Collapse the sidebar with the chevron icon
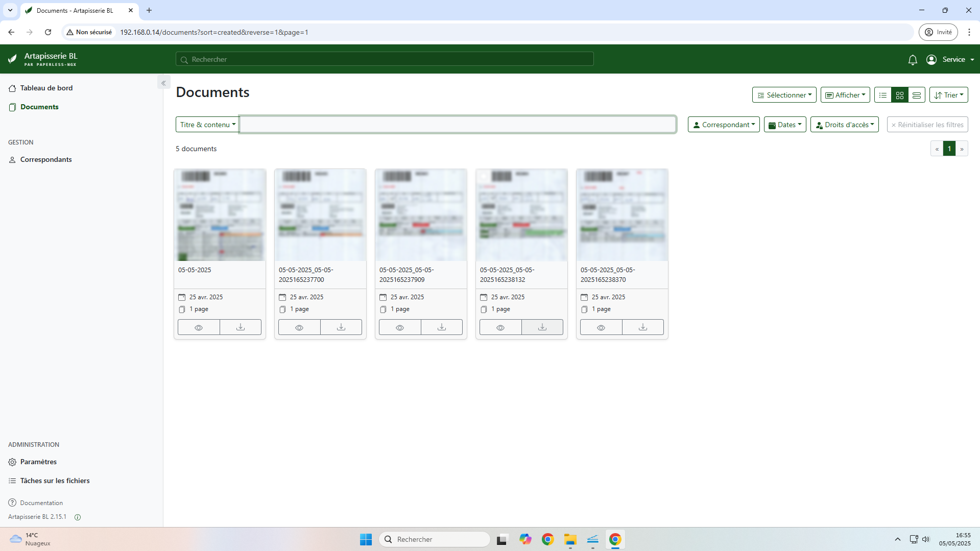980x551 pixels. (163, 83)
